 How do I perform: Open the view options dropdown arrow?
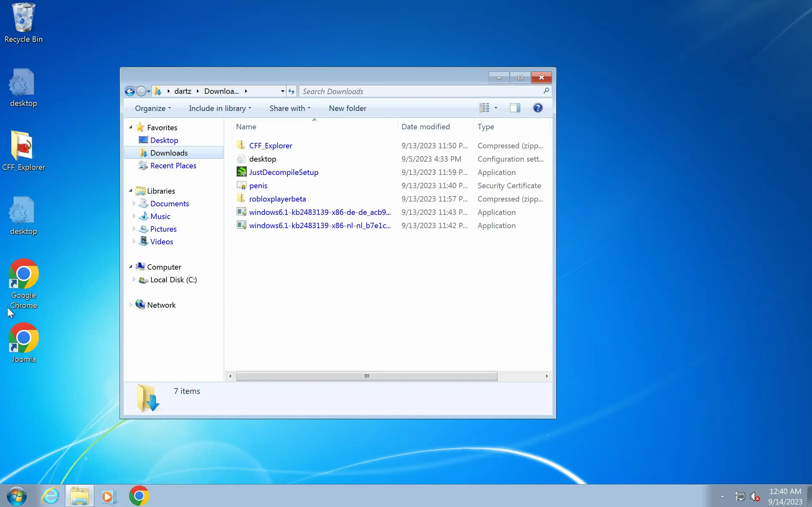point(496,108)
